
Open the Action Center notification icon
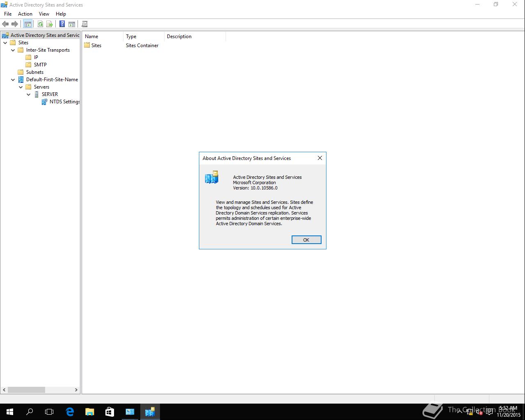pos(489,412)
